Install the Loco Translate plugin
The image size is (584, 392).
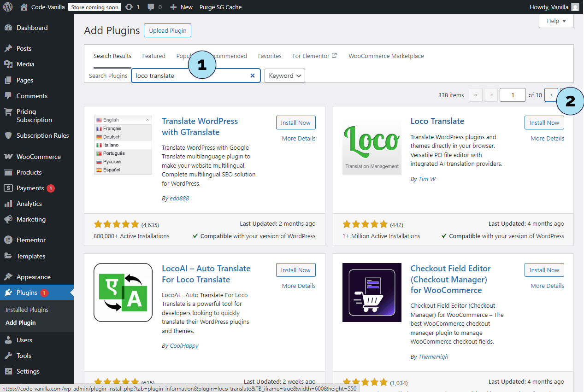click(x=544, y=123)
